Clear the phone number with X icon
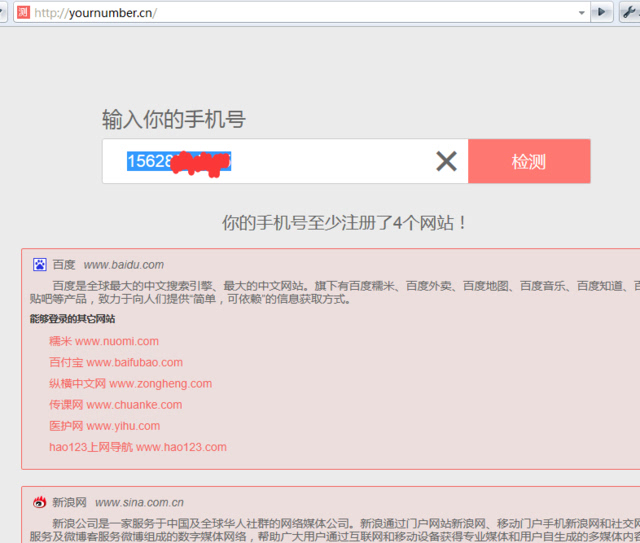The height and width of the screenshot is (543, 640). coord(446,161)
